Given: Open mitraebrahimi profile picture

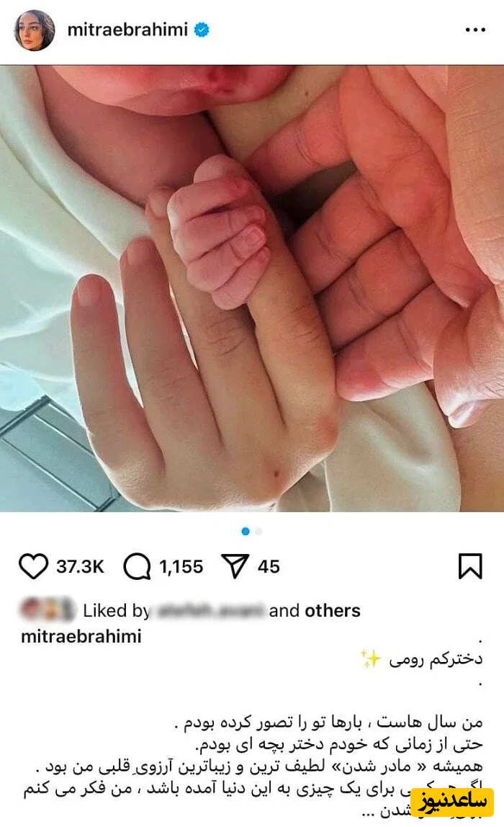Looking at the screenshot, I should (35, 30).
